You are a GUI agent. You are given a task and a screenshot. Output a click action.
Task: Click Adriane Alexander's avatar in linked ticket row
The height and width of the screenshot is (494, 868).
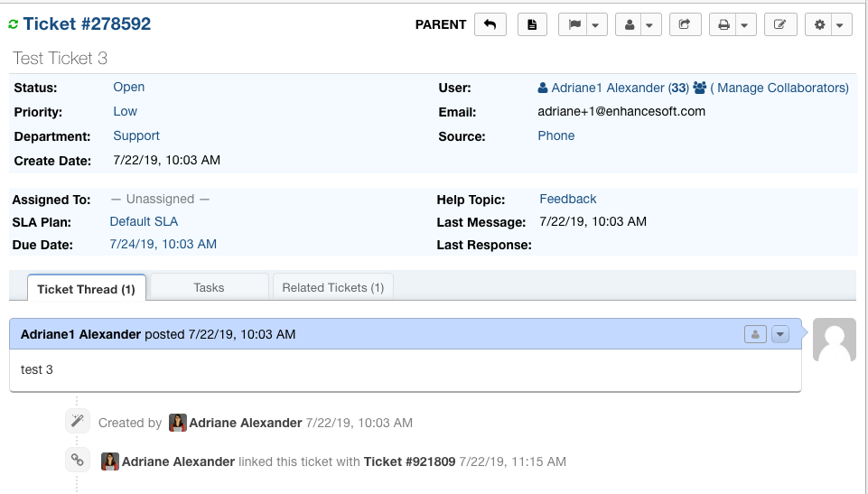[109, 461]
